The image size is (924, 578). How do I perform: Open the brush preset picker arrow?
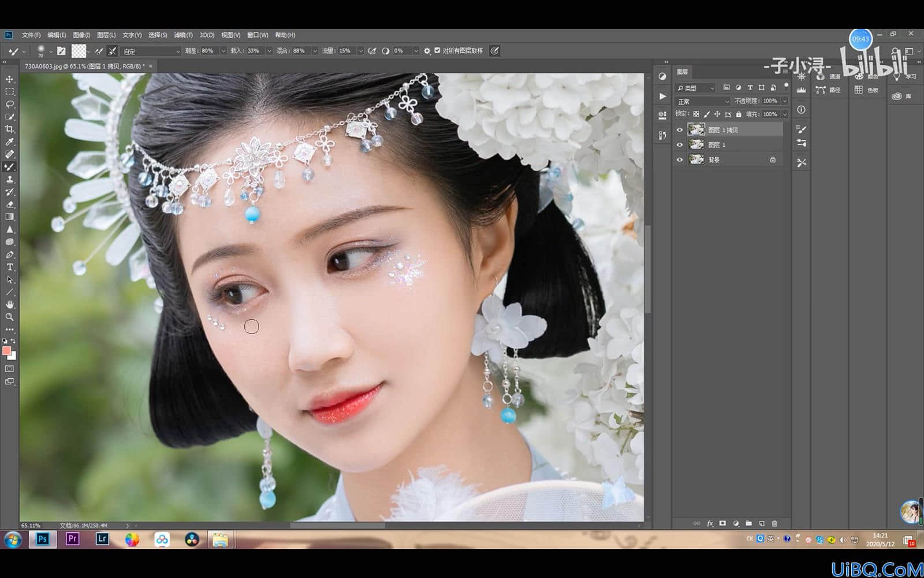[x=51, y=51]
